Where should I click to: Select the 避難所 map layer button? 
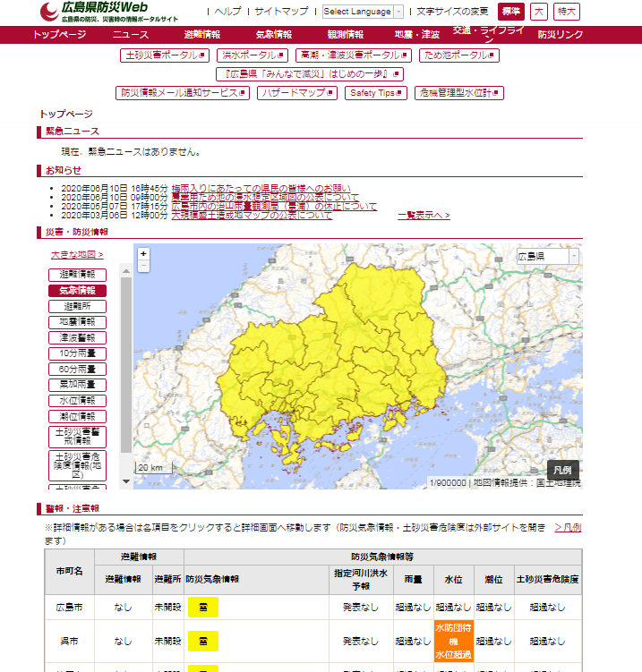77,306
